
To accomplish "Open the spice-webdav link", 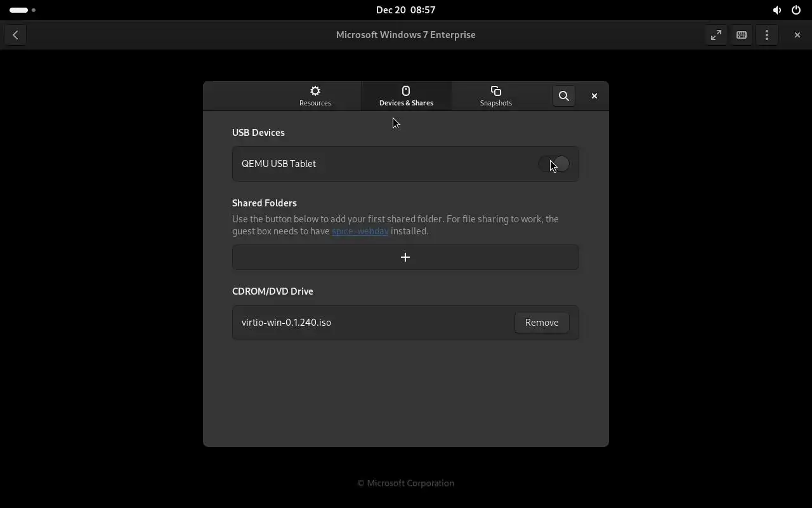I will pyautogui.click(x=360, y=231).
